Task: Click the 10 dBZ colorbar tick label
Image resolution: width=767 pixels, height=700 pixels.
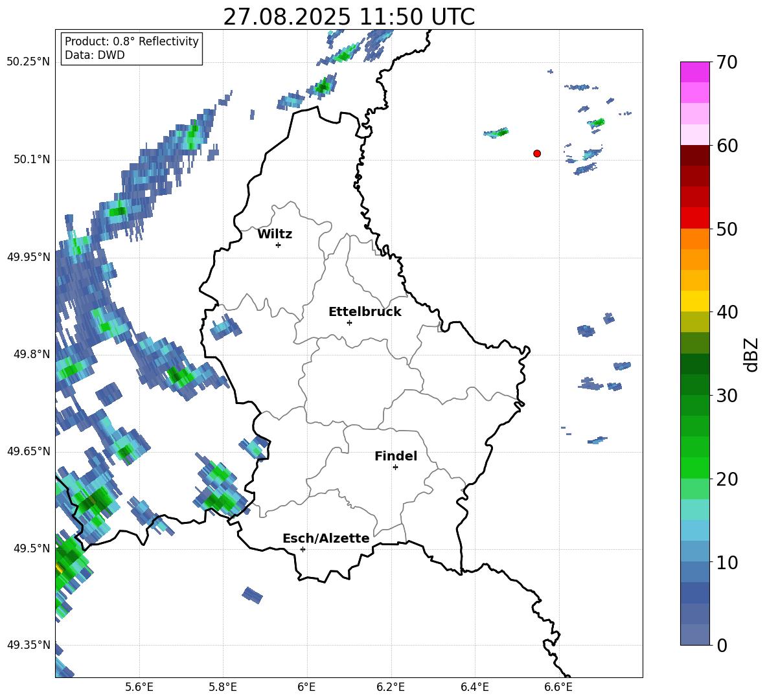Action: 727,563
